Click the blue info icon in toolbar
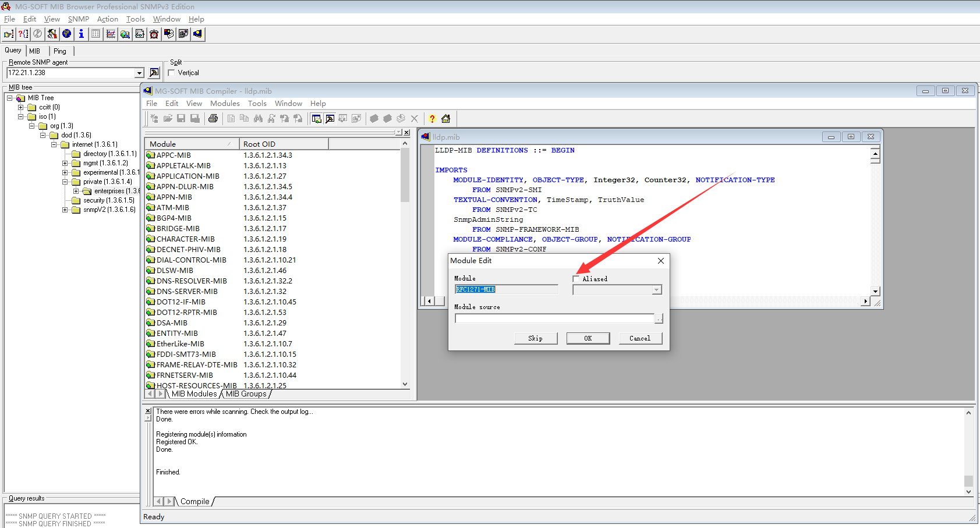The height and width of the screenshot is (528, 980). coord(82,34)
